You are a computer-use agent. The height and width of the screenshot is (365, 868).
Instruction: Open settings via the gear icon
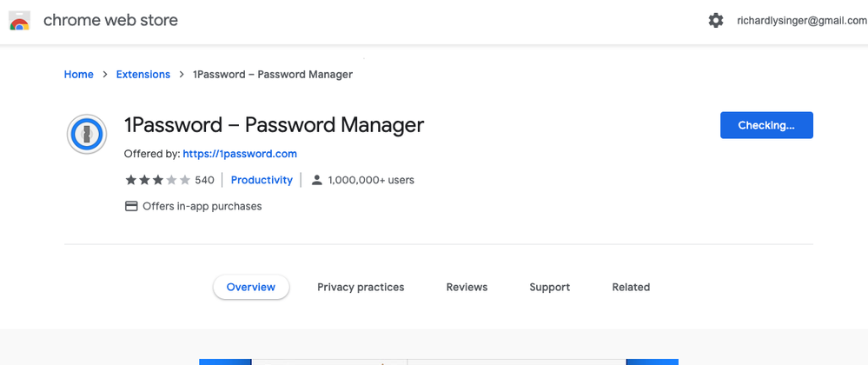click(716, 20)
